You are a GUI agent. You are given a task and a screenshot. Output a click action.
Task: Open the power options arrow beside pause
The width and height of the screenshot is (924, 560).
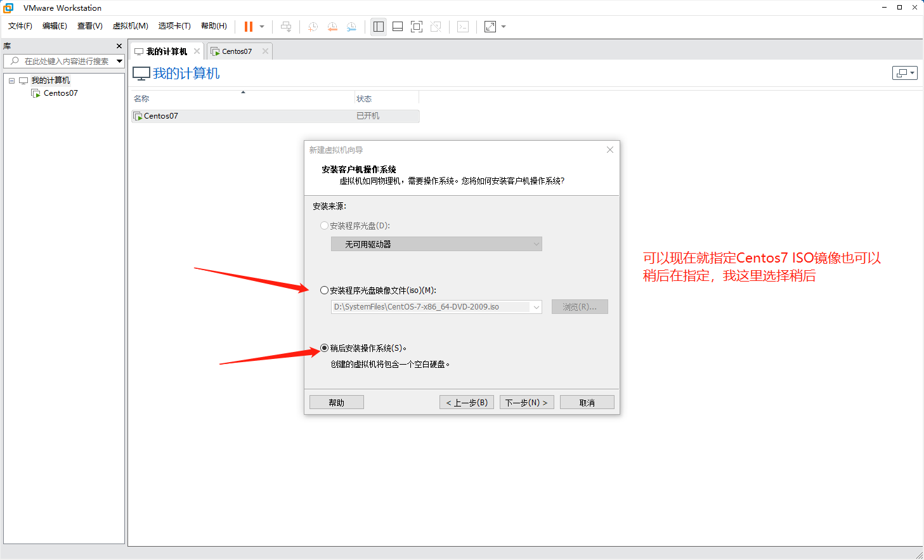point(262,27)
